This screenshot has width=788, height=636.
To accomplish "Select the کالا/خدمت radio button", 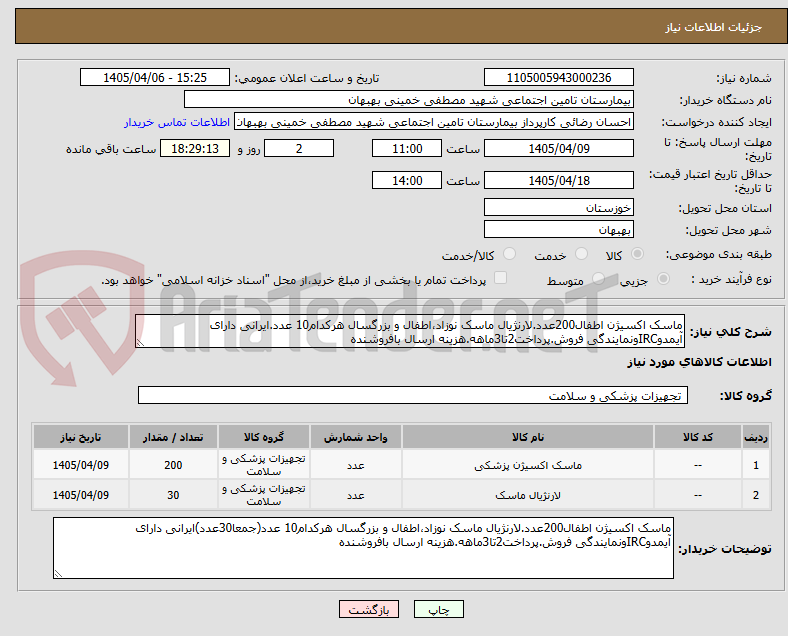I will tap(510, 254).
